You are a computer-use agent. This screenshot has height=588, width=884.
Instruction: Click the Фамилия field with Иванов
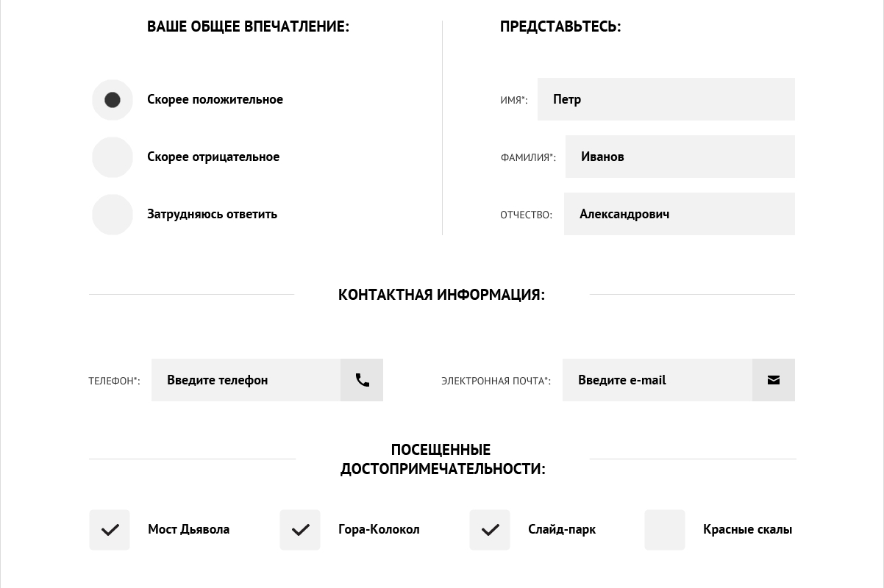tap(680, 157)
